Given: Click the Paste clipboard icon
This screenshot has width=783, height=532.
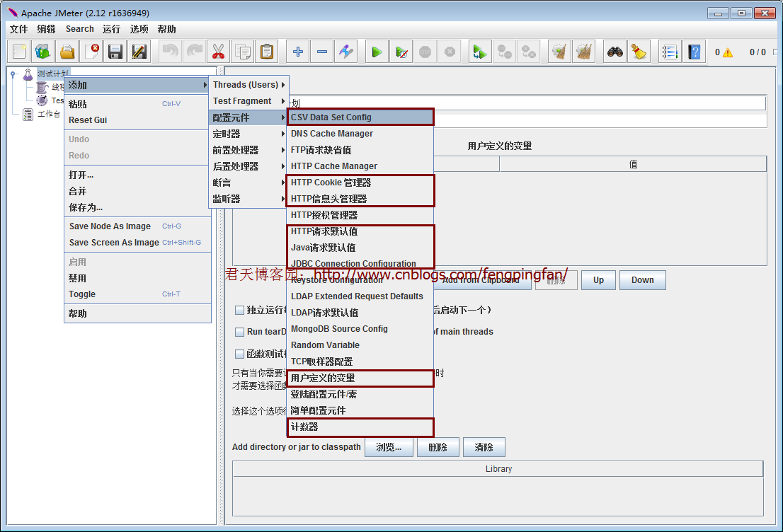Looking at the screenshot, I should coord(267,52).
